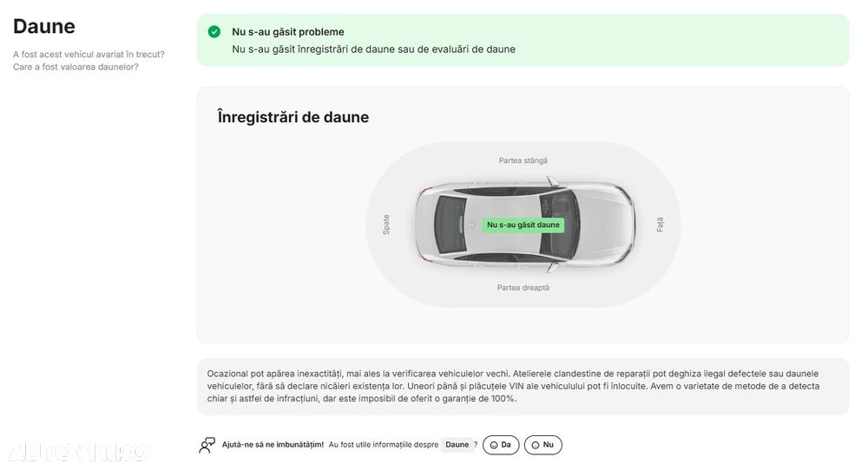Click the "Spate" label behind the car

click(x=386, y=225)
